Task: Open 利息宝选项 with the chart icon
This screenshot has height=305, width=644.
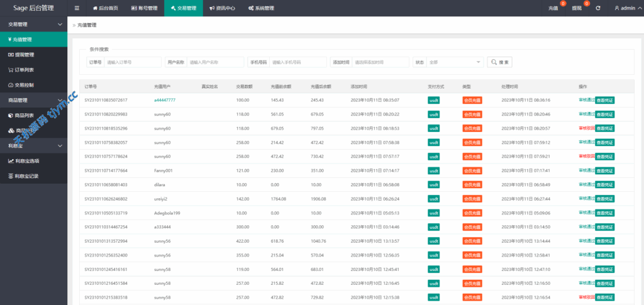Action: click(x=27, y=161)
